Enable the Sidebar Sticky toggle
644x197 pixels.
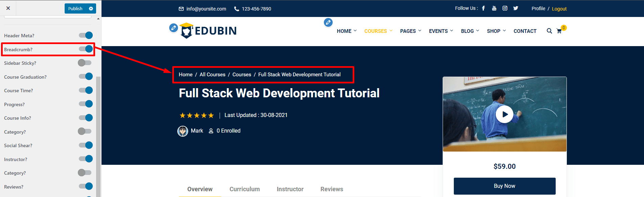pos(85,63)
